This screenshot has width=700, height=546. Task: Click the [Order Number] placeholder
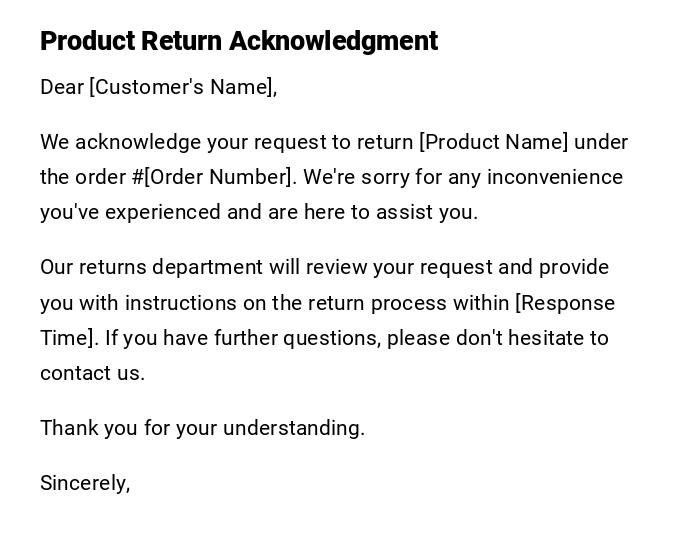pos(220,177)
